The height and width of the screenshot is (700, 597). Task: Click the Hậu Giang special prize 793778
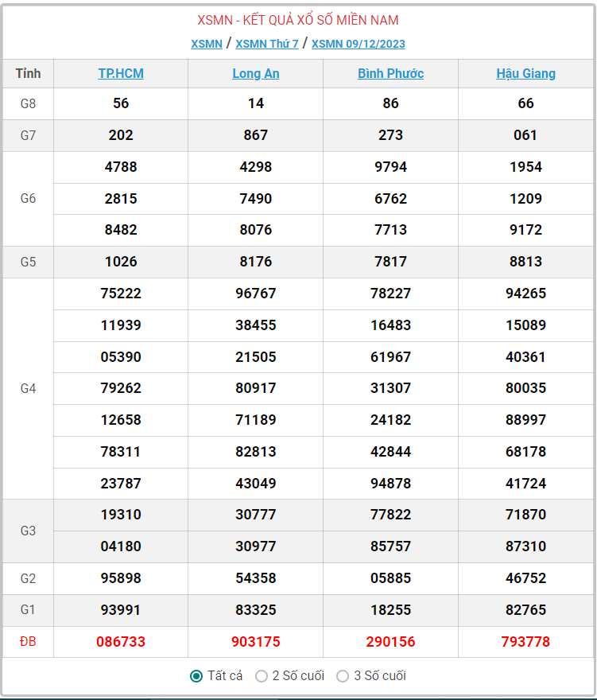(x=525, y=642)
